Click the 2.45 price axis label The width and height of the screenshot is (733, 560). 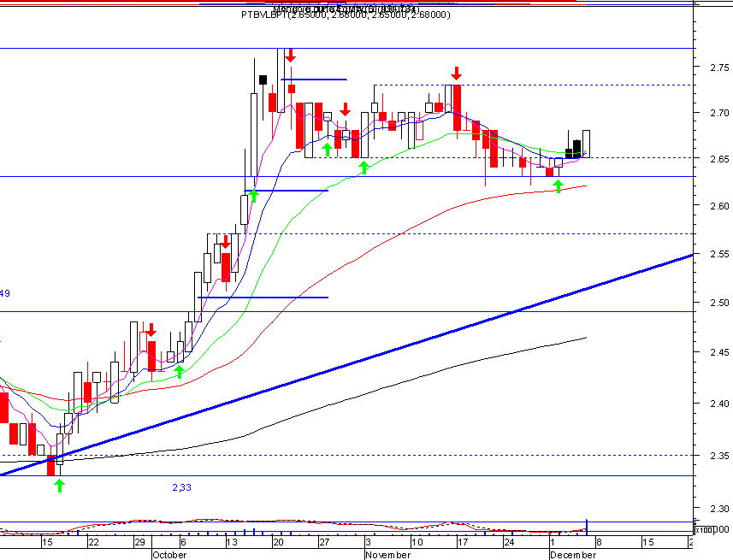pos(719,352)
